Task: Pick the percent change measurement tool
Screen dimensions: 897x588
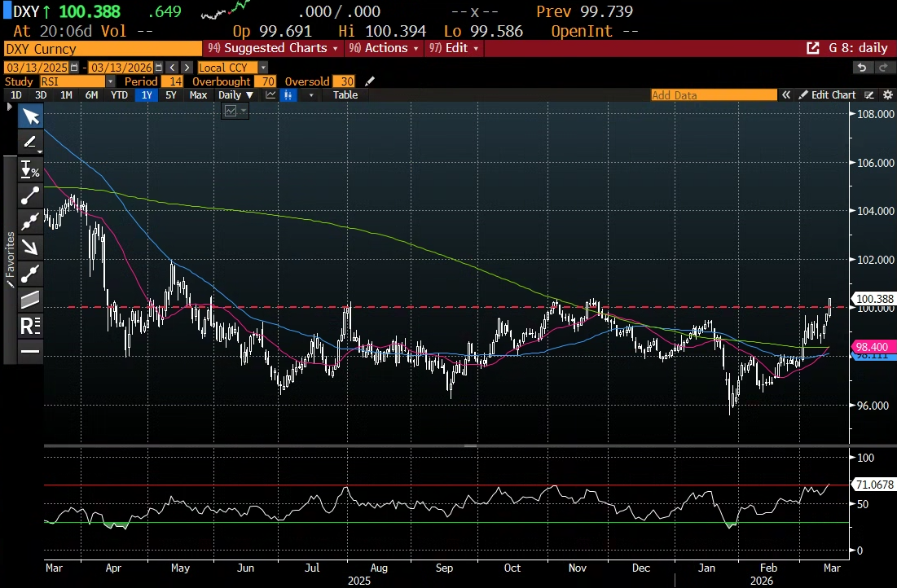Action: click(30, 169)
